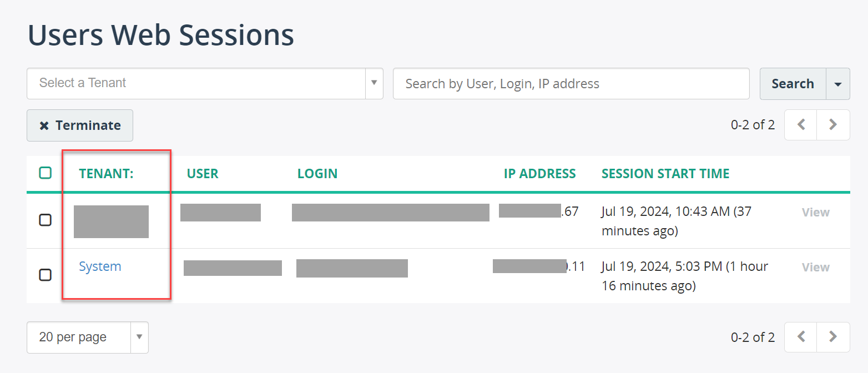
Task: Open the Search button's dropdown caret
Action: click(x=838, y=84)
